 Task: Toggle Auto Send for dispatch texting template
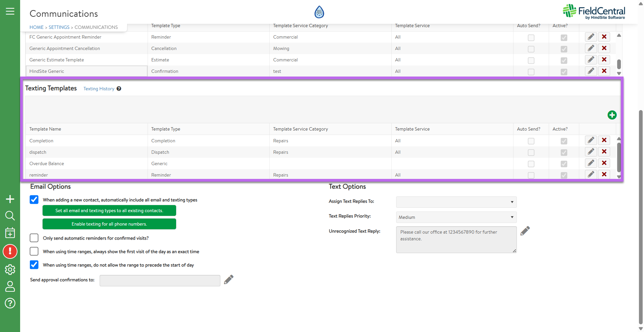pos(531,152)
